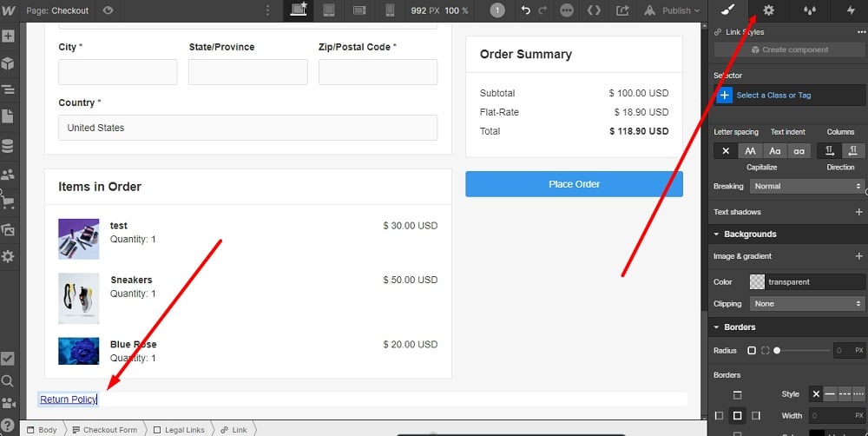Undo the last change

[525, 10]
